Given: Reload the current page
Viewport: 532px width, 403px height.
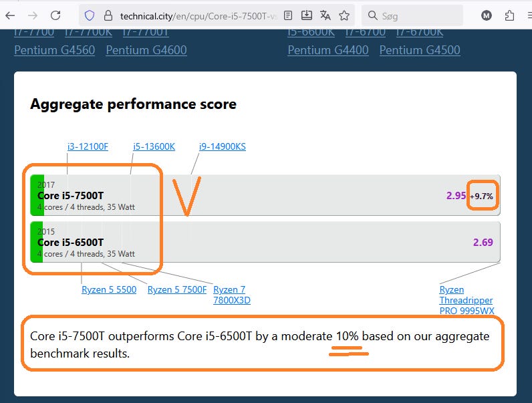Looking at the screenshot, I should click(55, 15).
